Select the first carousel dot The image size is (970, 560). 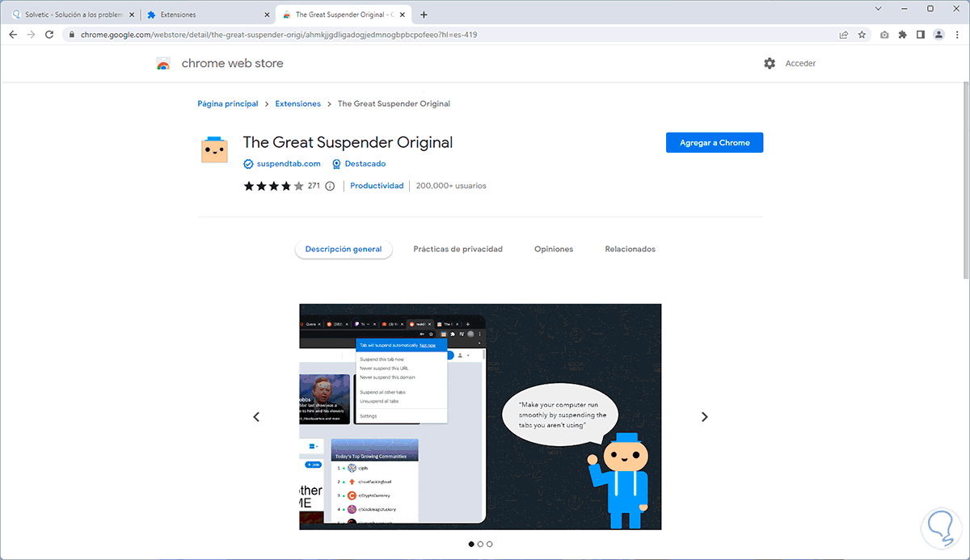[x=471, y=544]
